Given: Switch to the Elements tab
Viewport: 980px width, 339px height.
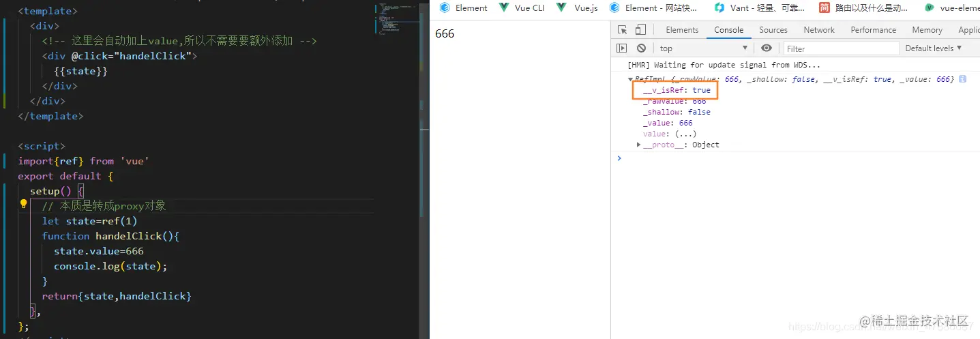Looking at the screenshot, I should pos(682,30).
